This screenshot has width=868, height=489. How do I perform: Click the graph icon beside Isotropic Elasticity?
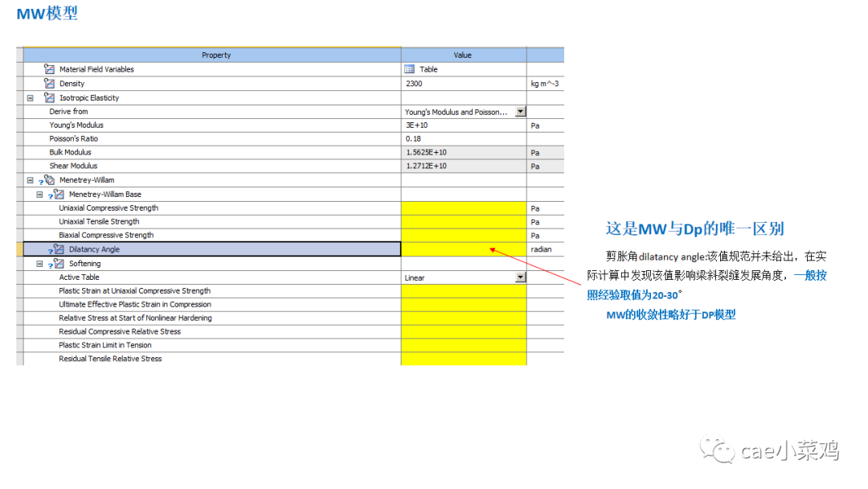50,97
